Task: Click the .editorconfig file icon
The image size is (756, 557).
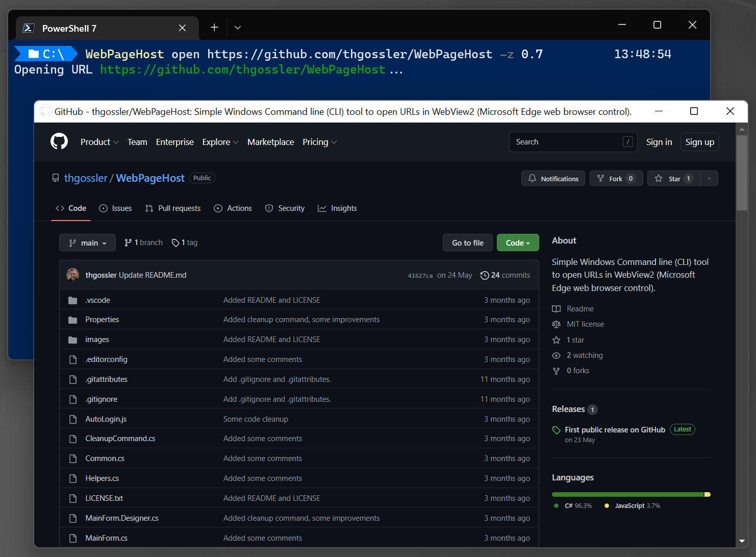Action: click(73, 359)
